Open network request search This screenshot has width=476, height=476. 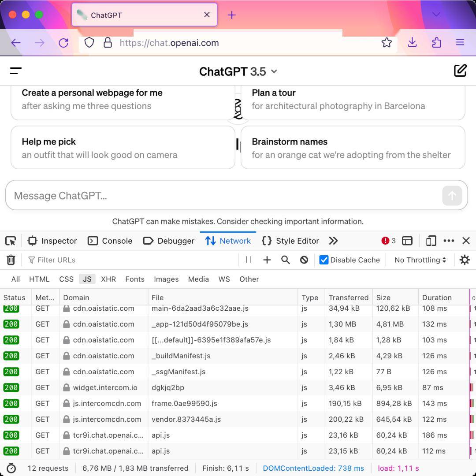pyautogui.click(x=285, y=260)
